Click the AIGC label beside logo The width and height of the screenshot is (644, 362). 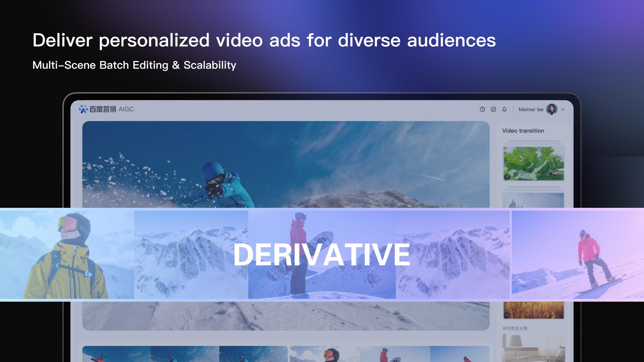pos(126,109)
